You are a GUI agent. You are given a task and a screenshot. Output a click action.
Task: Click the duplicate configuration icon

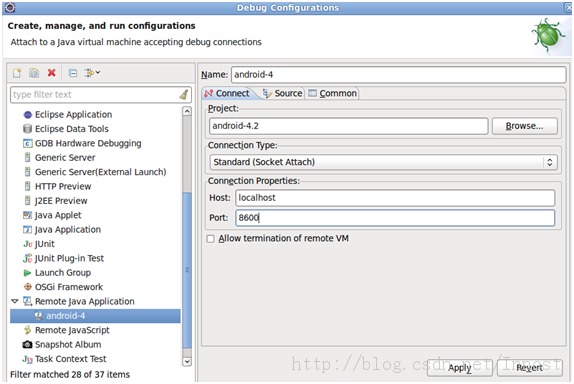click(x=34, y=73)
